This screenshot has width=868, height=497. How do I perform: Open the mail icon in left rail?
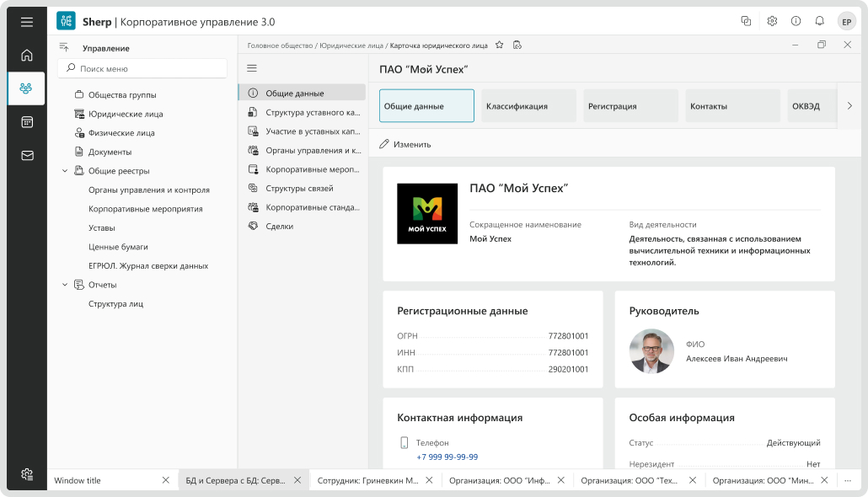[x=27, y=155]
